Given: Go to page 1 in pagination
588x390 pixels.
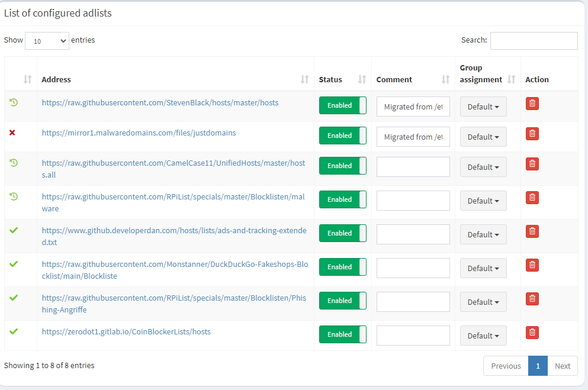Looking at the screenshot, I should (x=538, y=366).
